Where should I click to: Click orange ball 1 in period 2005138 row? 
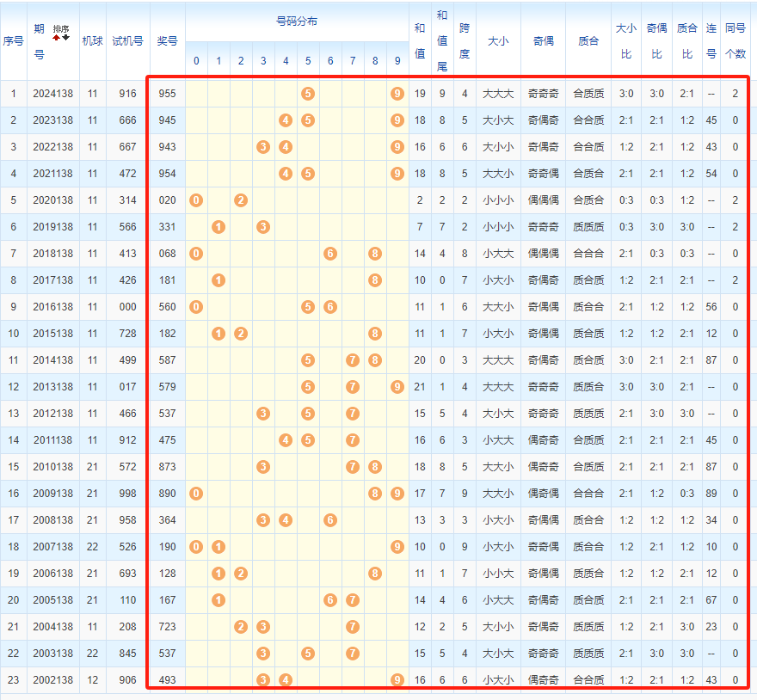coord(218,600)
